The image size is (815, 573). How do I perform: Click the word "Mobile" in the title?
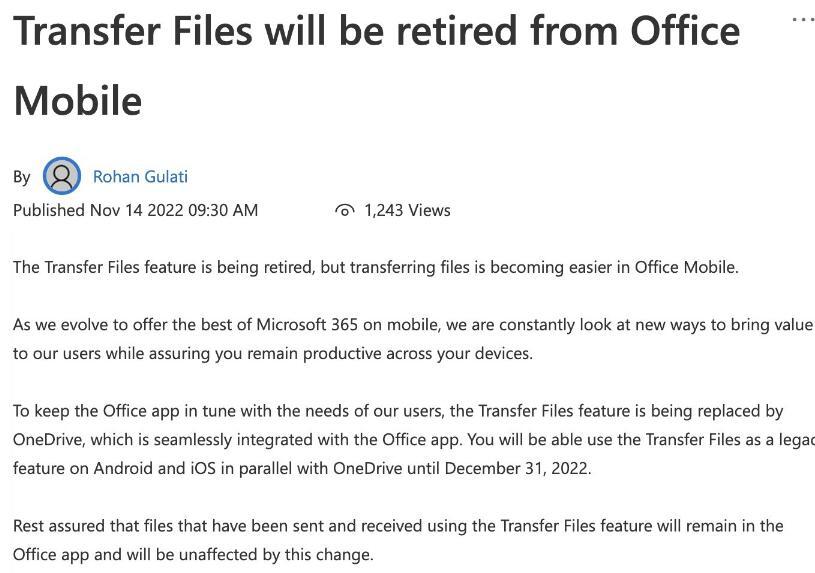[78, 100]
